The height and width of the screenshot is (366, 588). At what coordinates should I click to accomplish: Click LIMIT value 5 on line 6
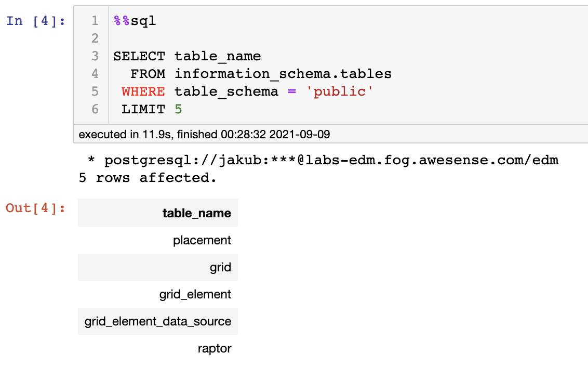click(178, 109)
